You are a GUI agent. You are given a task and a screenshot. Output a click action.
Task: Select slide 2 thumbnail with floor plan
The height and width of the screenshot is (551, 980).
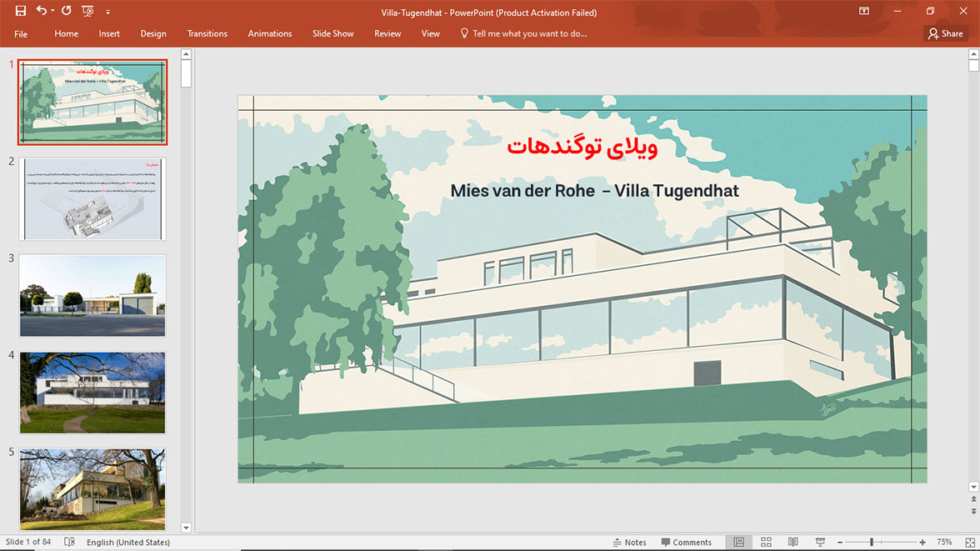(92, 199)
